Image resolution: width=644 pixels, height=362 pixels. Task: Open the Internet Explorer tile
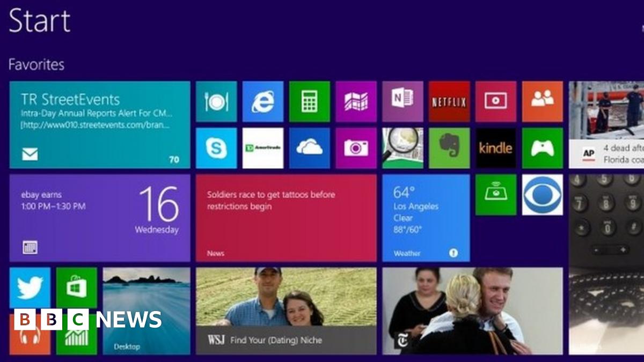click(262, 101)
